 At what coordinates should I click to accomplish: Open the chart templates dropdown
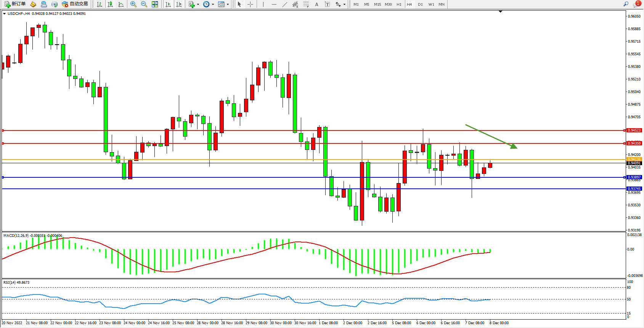click(228, 5)
